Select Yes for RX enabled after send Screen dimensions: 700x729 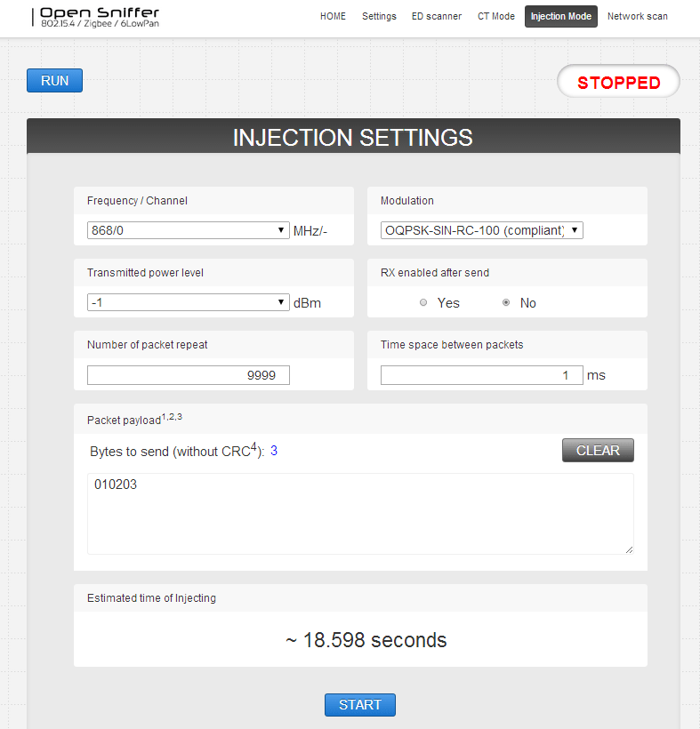pyautogui.click(x=423, y=302)
